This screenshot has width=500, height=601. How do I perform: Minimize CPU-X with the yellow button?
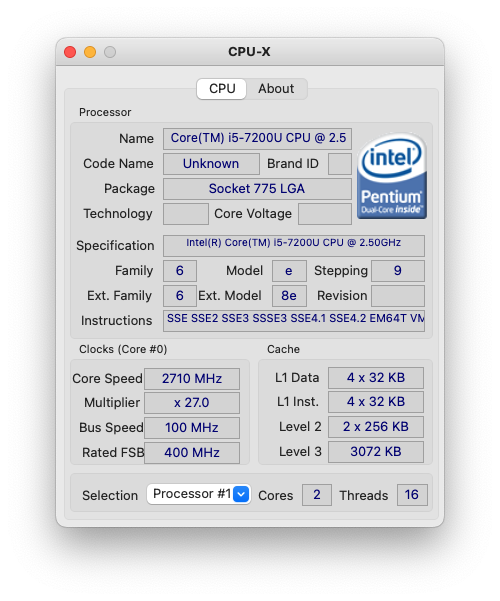(x=90, y=52)
